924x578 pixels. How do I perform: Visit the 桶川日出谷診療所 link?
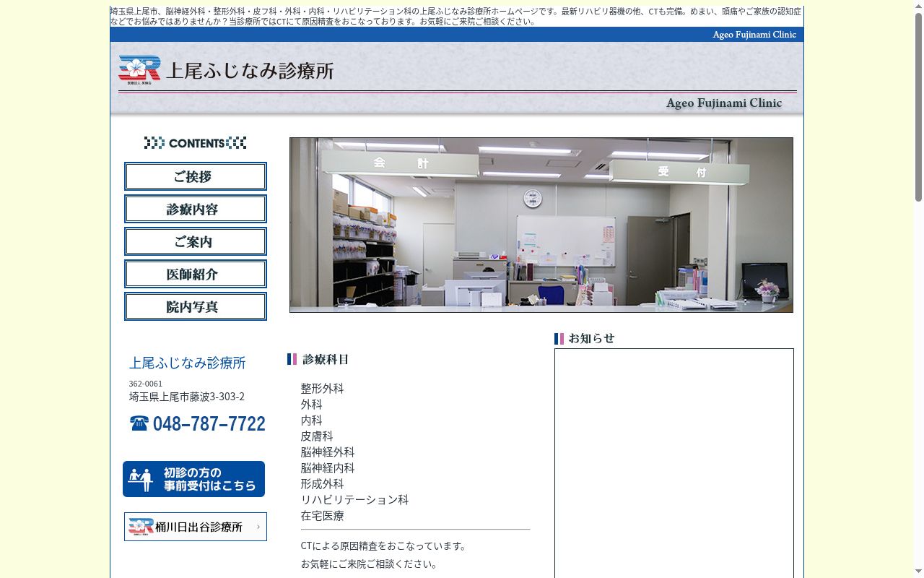pos(196,527)
